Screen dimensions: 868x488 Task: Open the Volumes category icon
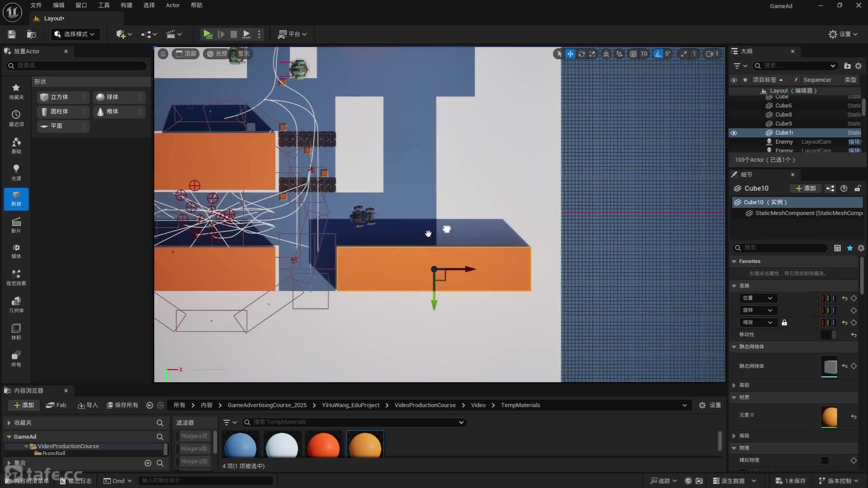tap(16, 331)
